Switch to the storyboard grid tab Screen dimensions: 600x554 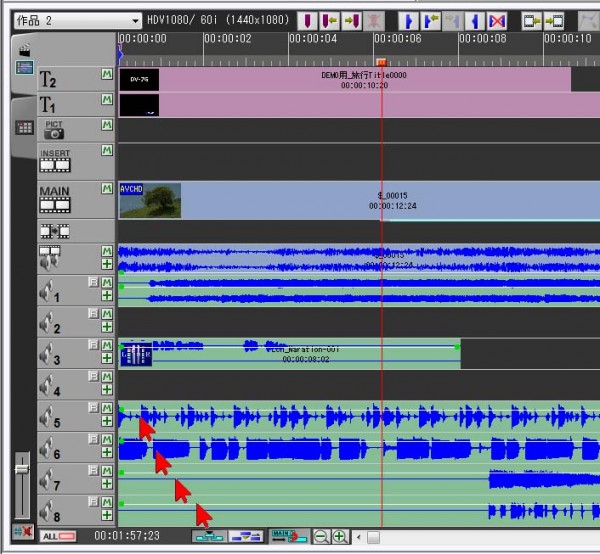click(x=24, y=127)
